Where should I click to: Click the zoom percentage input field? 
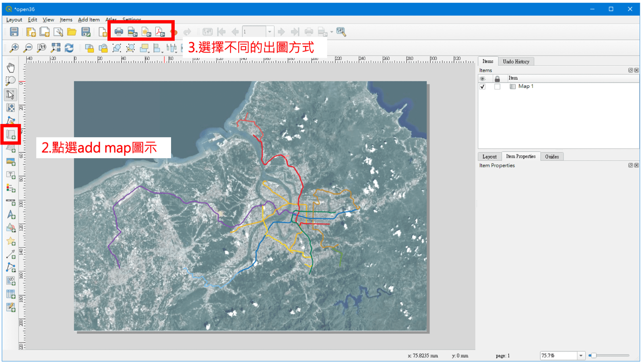[559, 356]
